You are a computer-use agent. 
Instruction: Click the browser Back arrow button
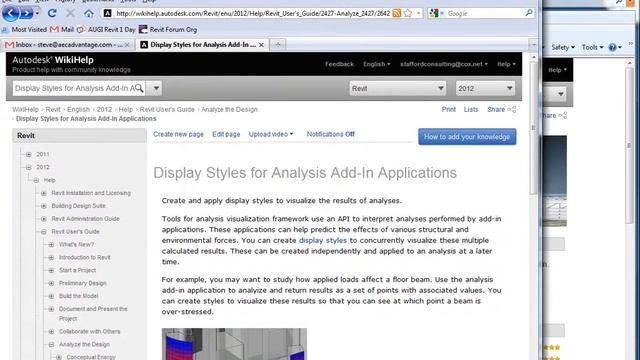point(11,13)
